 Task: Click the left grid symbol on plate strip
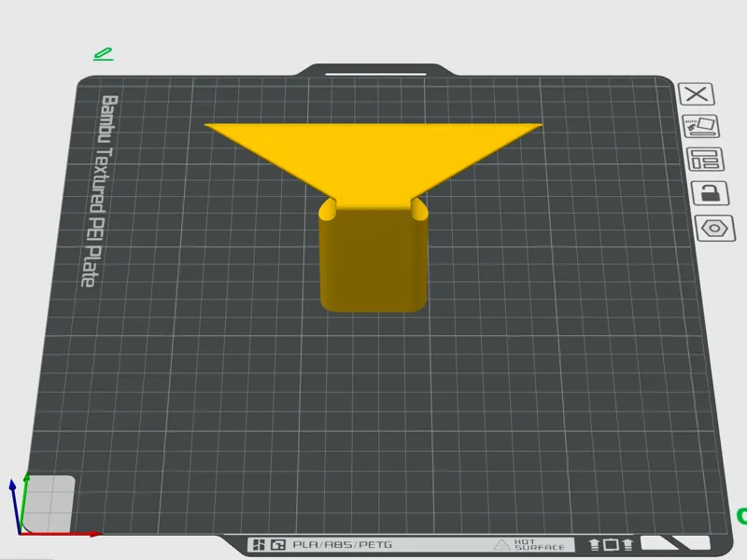click(x=259, y=544)
